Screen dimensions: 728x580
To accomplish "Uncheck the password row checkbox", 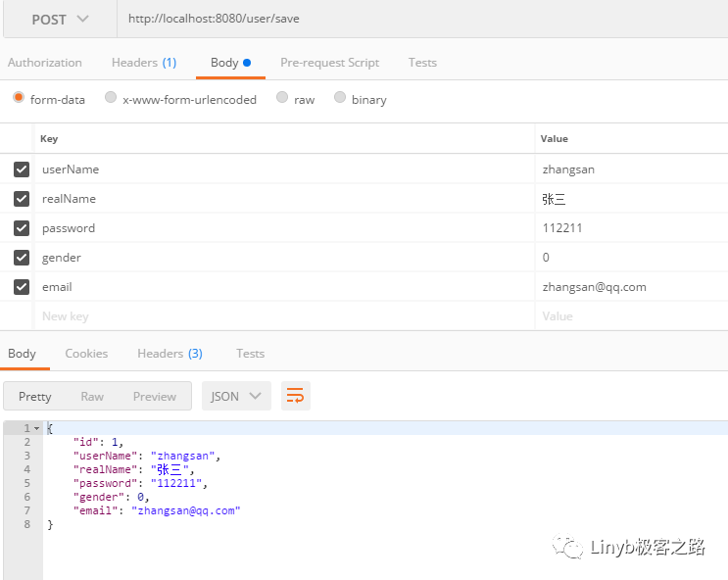I will [22, 228].
